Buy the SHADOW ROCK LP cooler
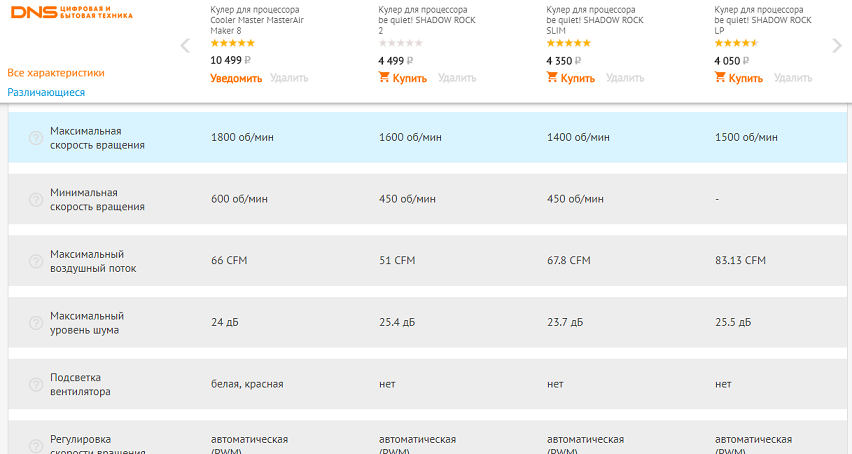Screen dimensions: 852x454 (x=739, y=78)
